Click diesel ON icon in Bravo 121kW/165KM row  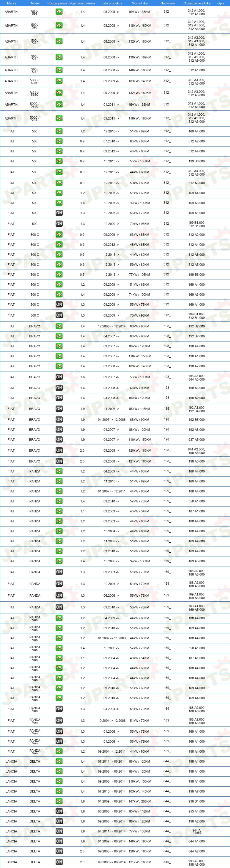tap(59, 462)
